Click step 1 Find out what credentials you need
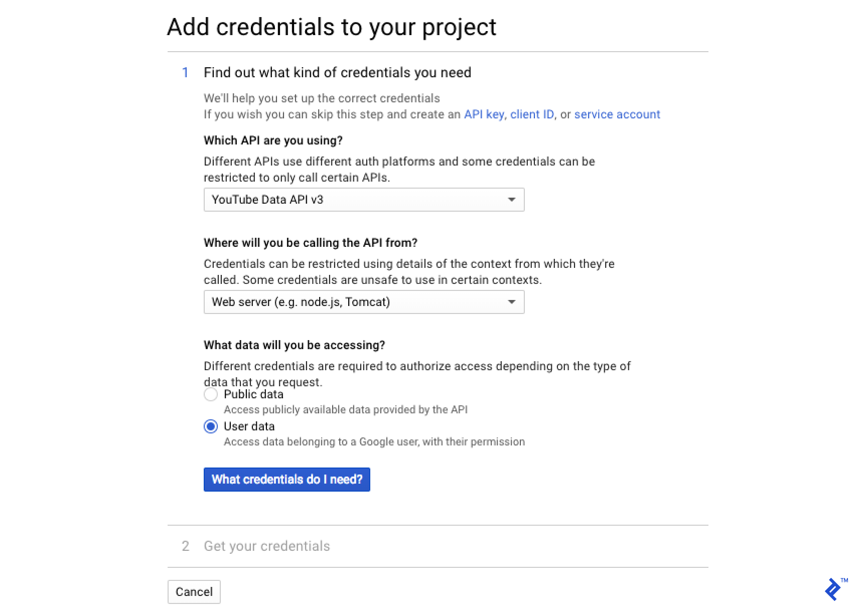This screenshot has height=616, width=863. click(x=337, y=73)
